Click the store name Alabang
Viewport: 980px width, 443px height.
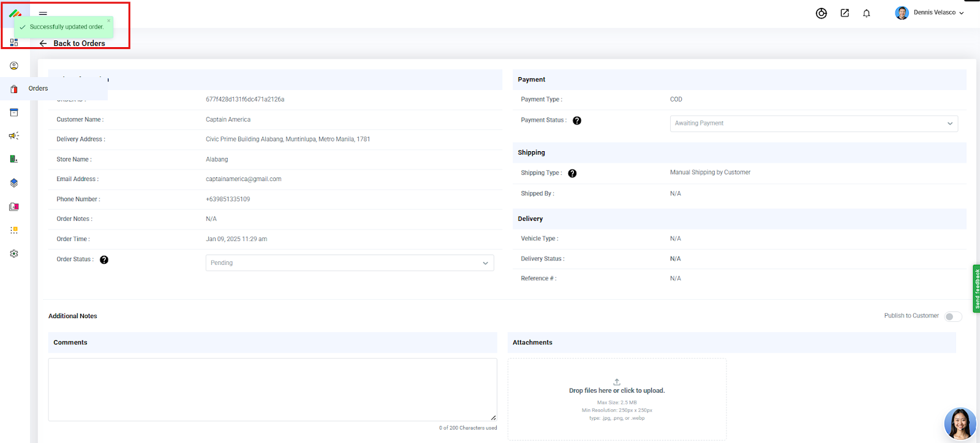[217, 159]
